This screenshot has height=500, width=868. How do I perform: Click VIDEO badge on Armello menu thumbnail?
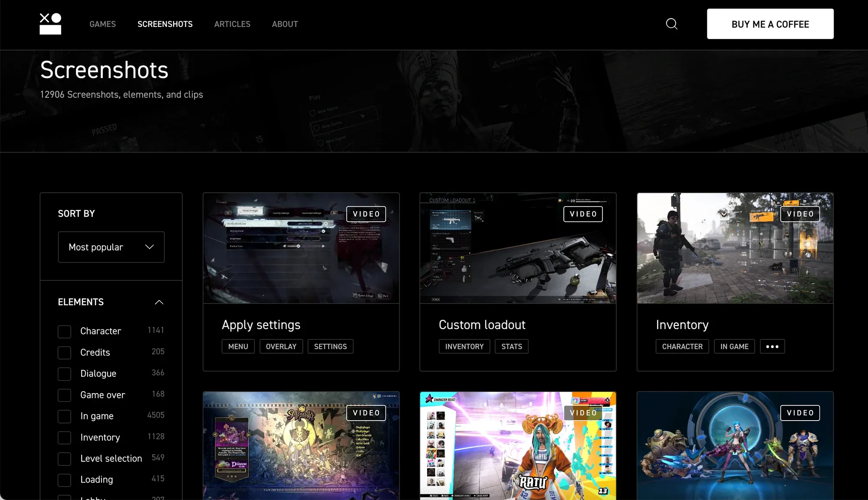(x=366, y=413)
